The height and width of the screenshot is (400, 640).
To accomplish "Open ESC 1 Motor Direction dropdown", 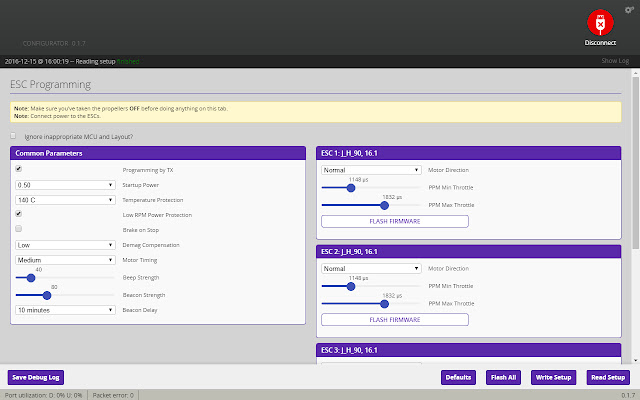I will [370, 170].
